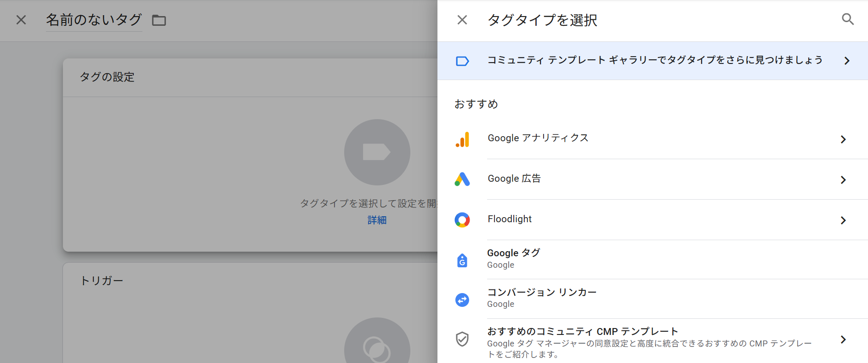Viewport: 868px width, 363px height.
Task: Click the 詳細 link in tag settings
Action: pos(377,220)
